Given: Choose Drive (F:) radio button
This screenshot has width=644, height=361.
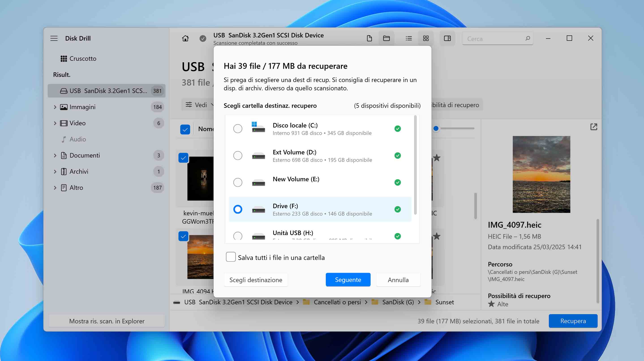Looking at the screenshot, I should (x=238, y=209).
